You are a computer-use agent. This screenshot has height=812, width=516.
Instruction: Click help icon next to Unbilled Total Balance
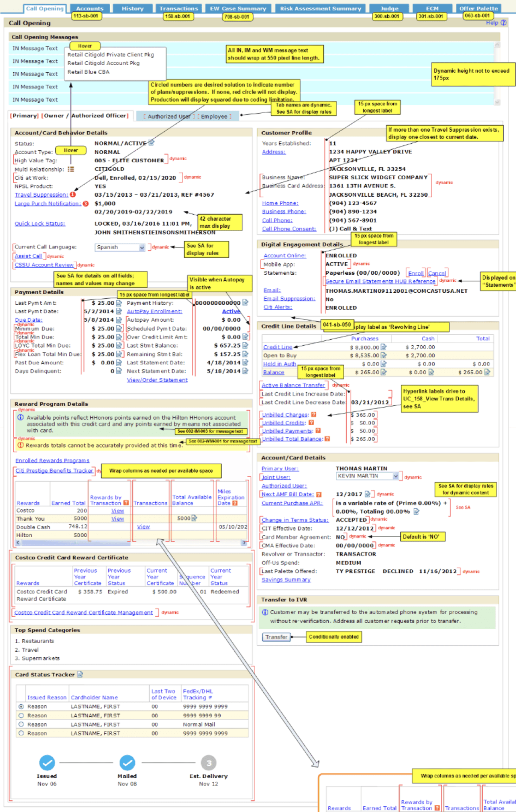pyautogui.click(x=327, y=439)
